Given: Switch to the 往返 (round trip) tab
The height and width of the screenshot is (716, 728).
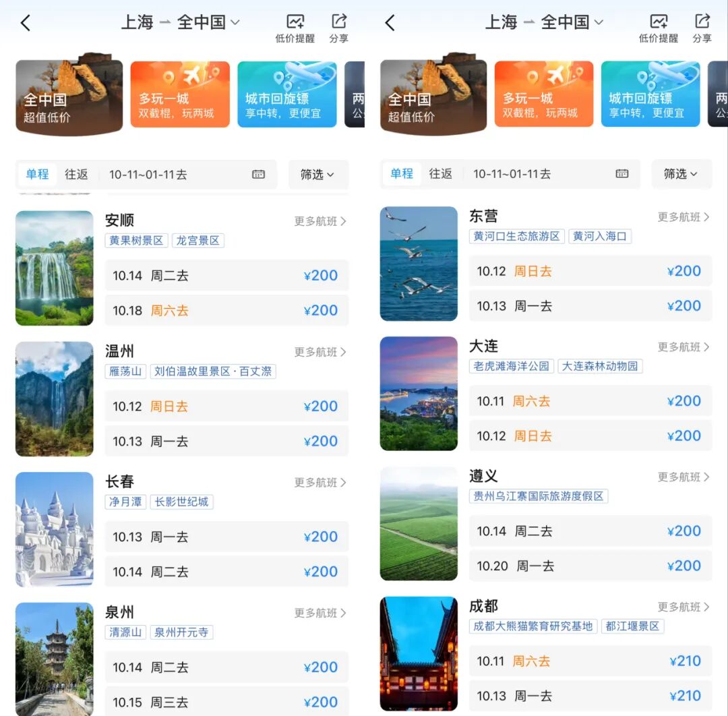Looking at the screenshot, I should pyautogui.click(x=77, y=174).
